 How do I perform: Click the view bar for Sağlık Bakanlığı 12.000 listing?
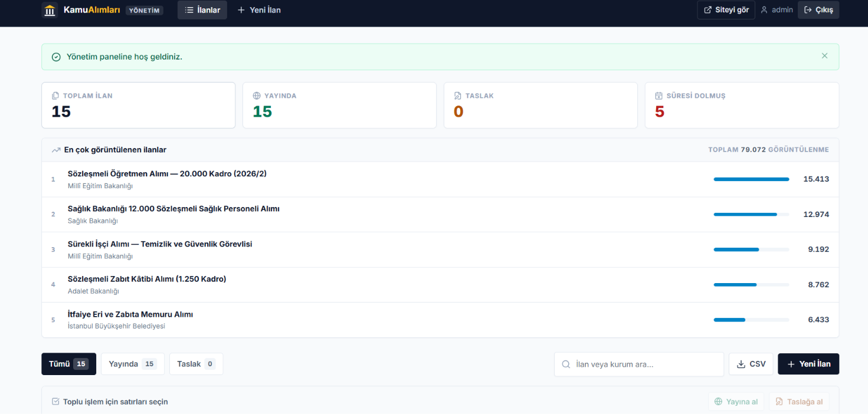751,215
